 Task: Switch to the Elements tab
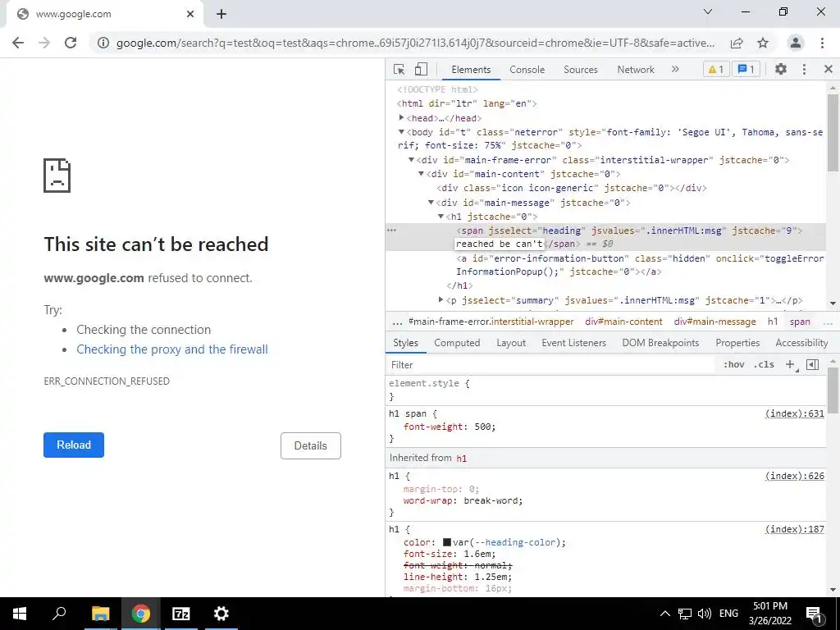point(471,70)
